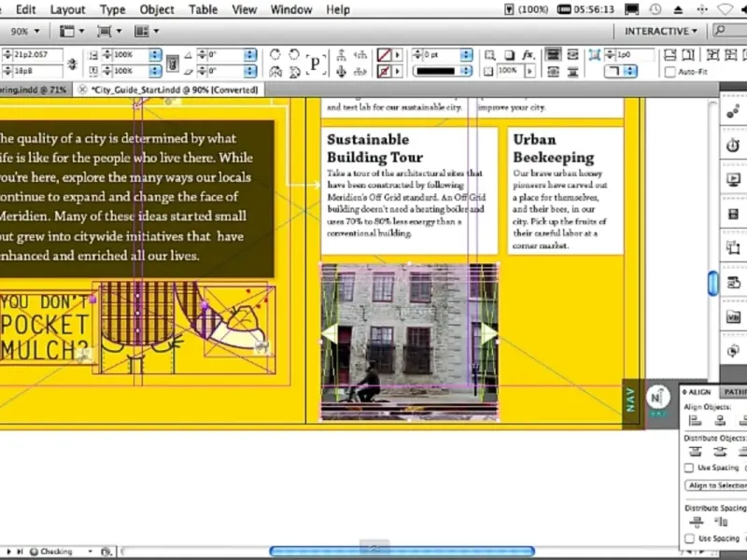Open the Preview panel monitor icon
This screenshot has width=747, height=560.
[x=734, y=180]
